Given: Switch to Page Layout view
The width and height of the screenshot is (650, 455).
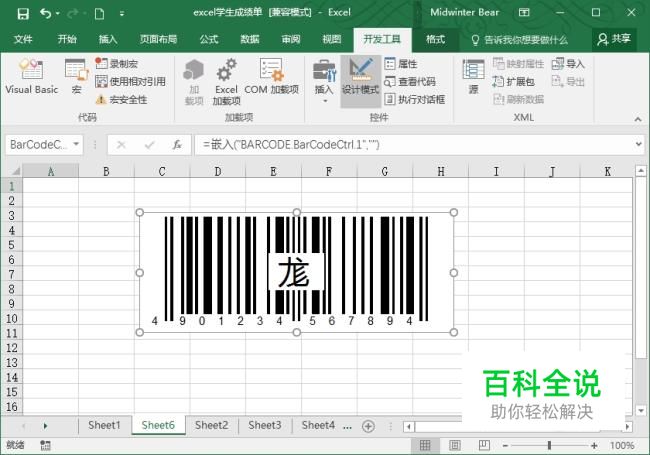Looking at the screenshot, I should coord(455,445).
